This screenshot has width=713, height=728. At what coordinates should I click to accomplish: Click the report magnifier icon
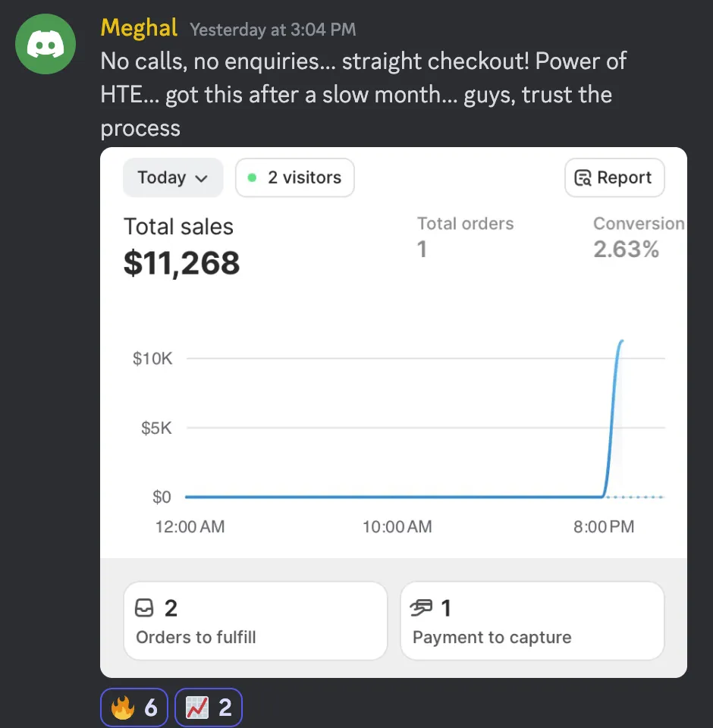click(x=583, y=177)
